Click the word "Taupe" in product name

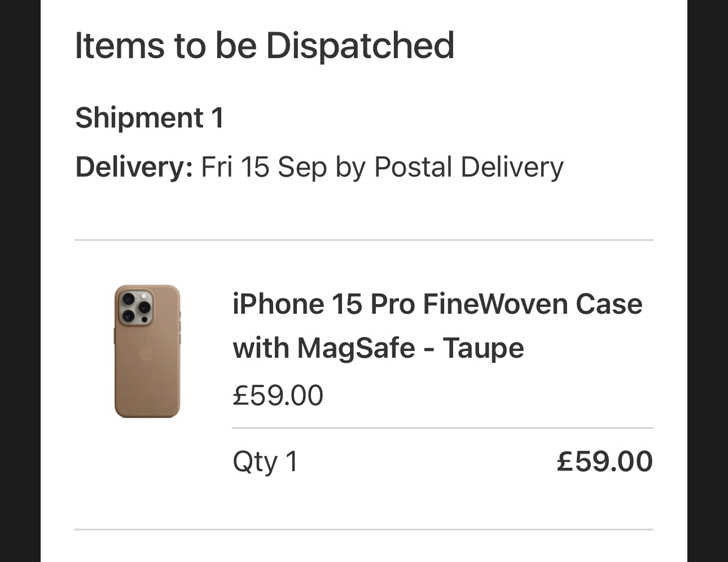point(483,348)
